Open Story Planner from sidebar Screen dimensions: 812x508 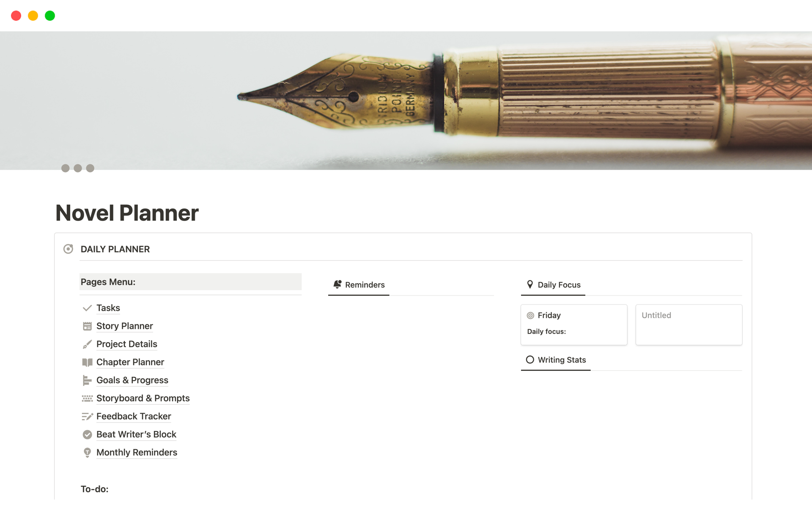point(124,326)
